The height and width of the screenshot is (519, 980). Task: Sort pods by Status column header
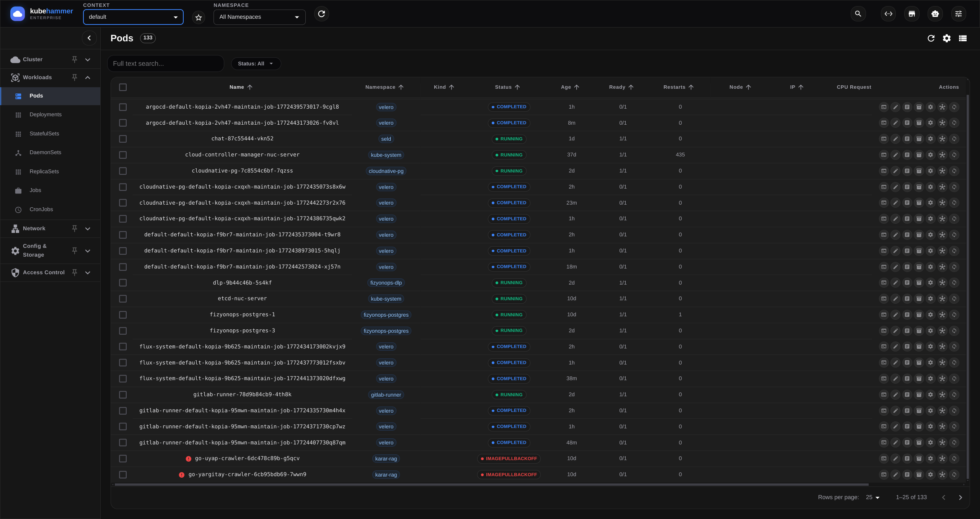click(x=507, y=87)
